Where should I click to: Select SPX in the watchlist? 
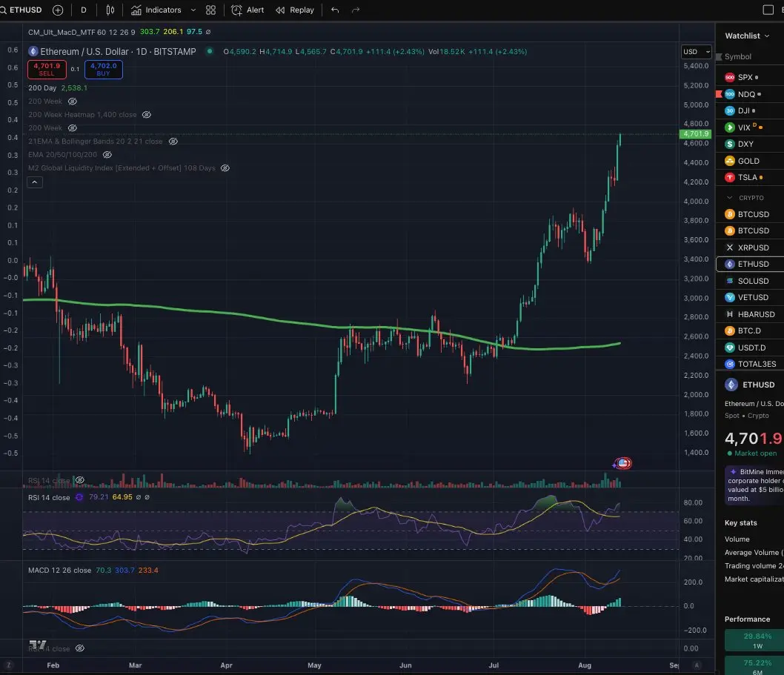click(750, 78)
